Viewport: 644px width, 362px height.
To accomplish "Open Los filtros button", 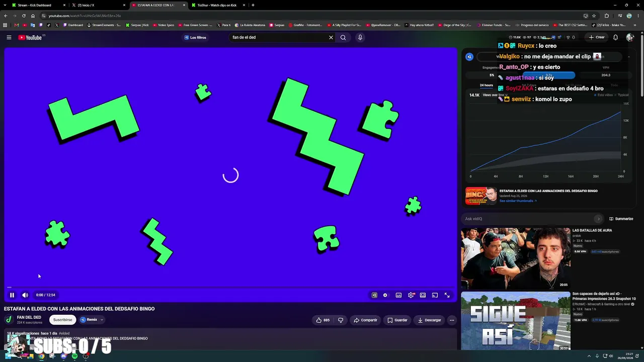I will click(x=195, y=37).
